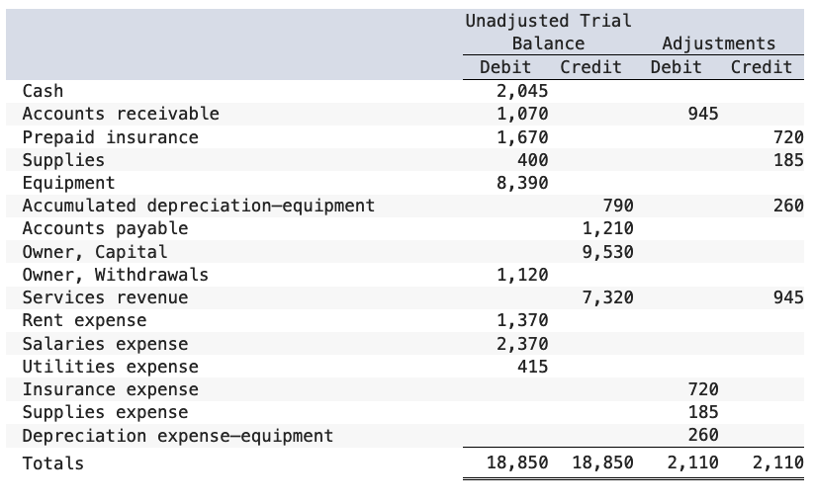Click Depreciation expense adjustment debit 260
814x504 pixels.
click(703, 435)
